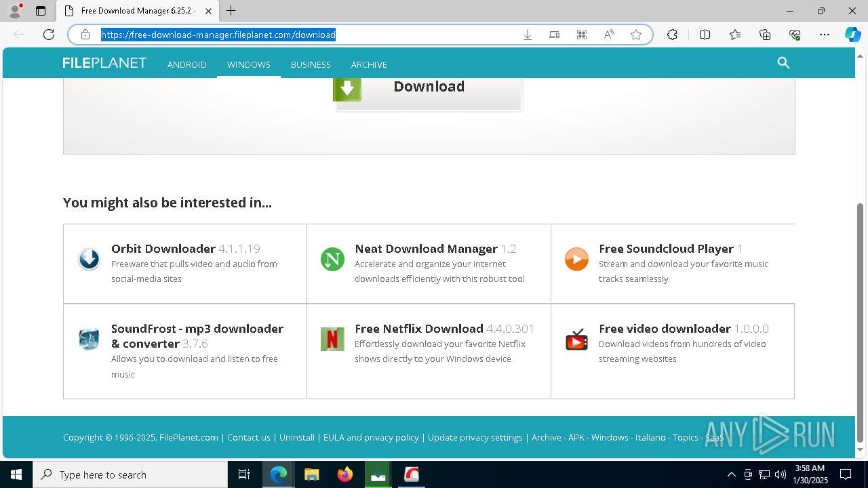Open File Explorer from the taskbar

pyautogui.click(x=311, y=474)
